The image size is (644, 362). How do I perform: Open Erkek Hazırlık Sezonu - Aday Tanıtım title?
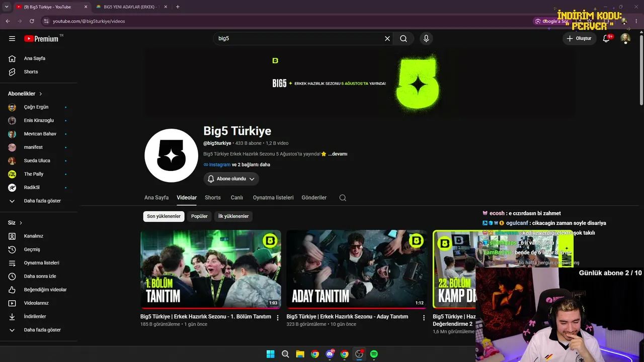(x=347, y=317)
